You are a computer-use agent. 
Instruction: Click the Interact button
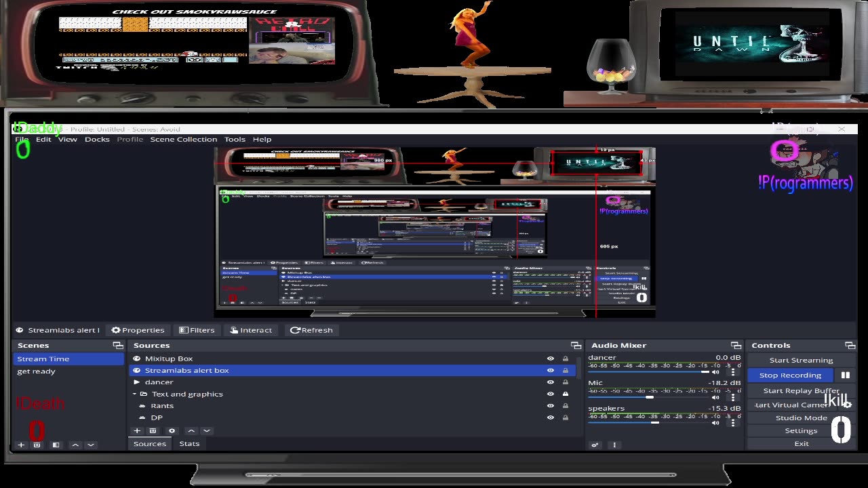(x=251, y=330)
